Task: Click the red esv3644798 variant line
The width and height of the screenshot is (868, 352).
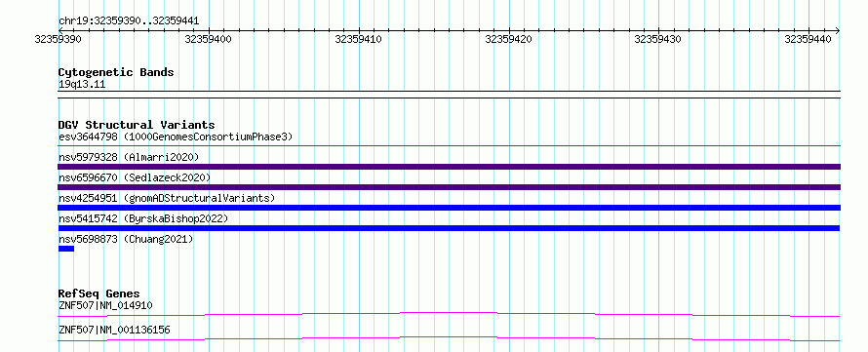Action: point(449,146)
